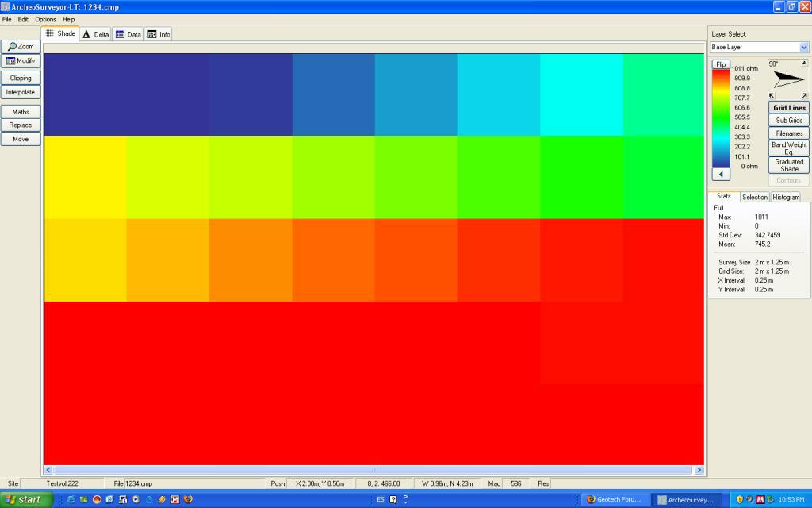Click the red McAfee tray icon

point(760,499)
